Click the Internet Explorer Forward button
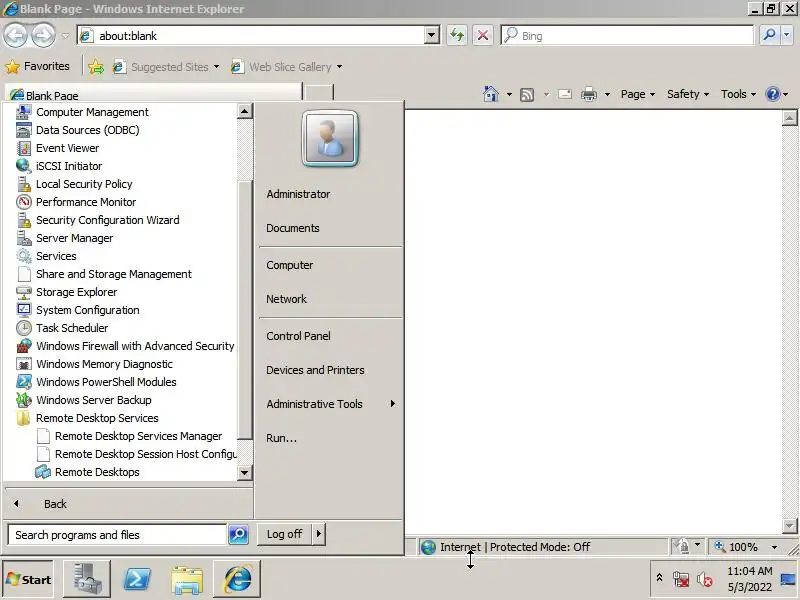 (x=44, y=36)
